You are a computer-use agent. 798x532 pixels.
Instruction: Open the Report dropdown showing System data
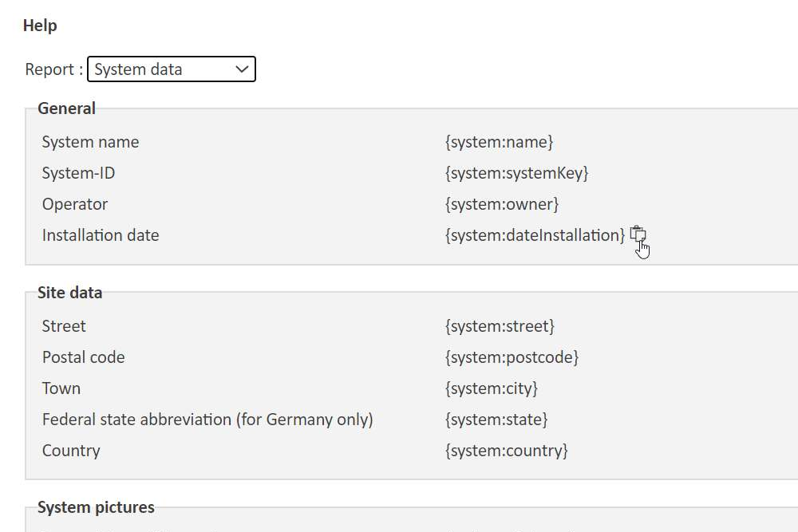tap(171, 69)
